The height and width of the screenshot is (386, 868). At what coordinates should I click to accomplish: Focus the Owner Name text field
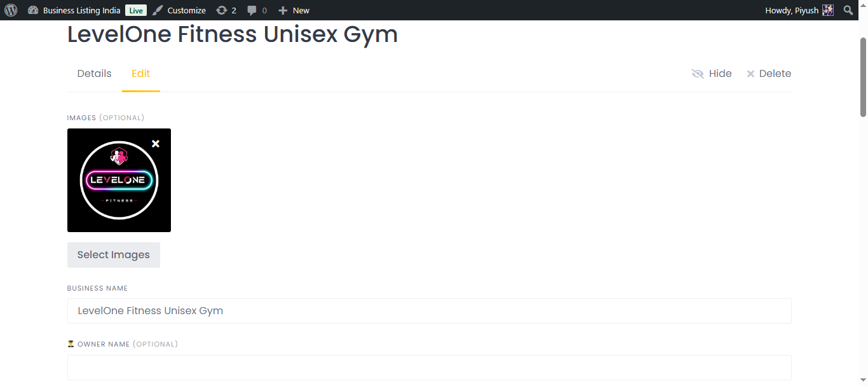click(x=429, y=368)
